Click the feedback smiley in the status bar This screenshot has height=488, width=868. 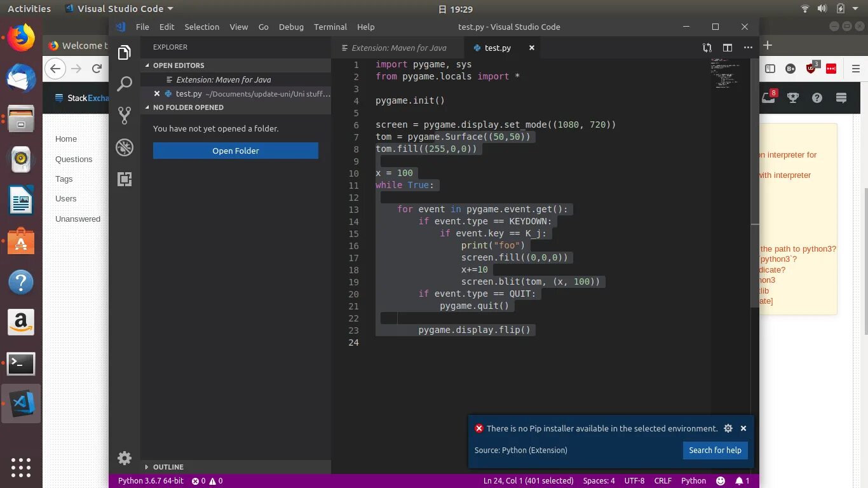point(721,481)
